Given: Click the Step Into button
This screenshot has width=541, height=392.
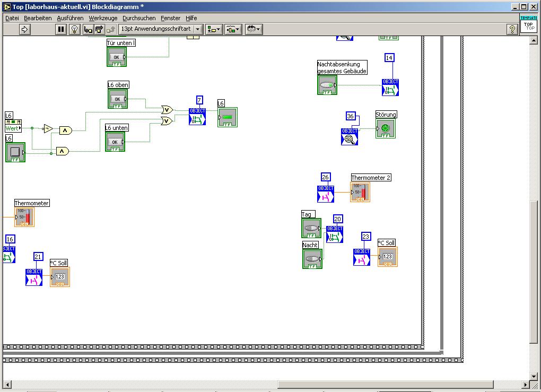Looking at the screenshot, I should tap(88, 29).
